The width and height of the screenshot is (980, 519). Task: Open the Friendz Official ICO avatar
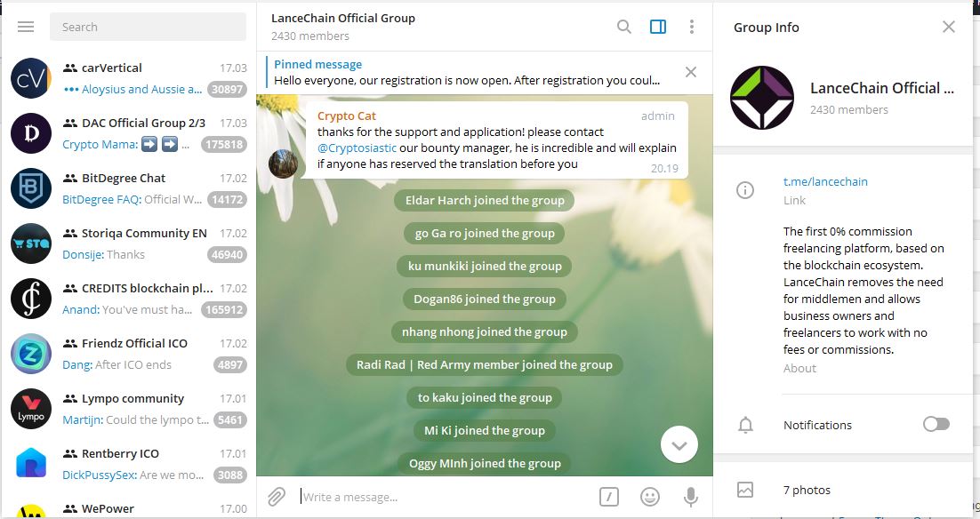point(31,354)
